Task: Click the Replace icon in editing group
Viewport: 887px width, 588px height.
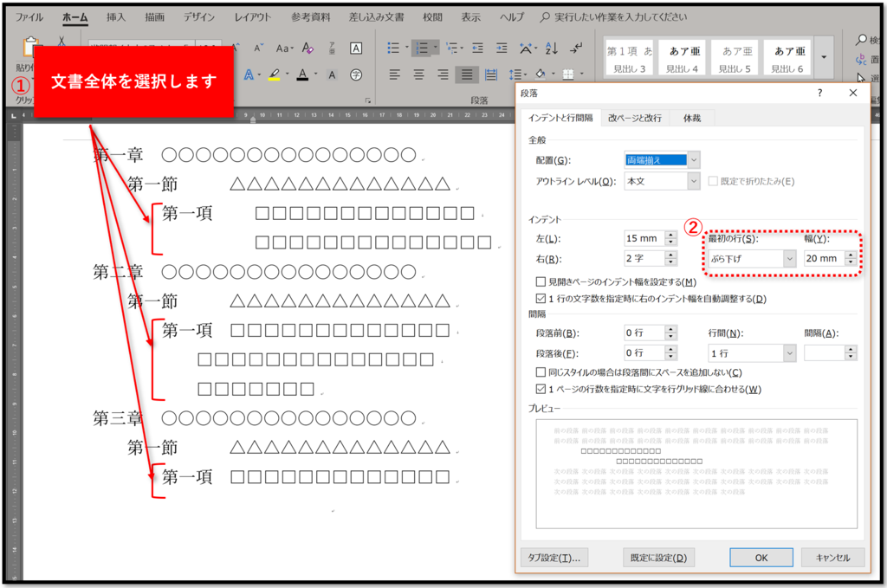Action: click(862, 59)
